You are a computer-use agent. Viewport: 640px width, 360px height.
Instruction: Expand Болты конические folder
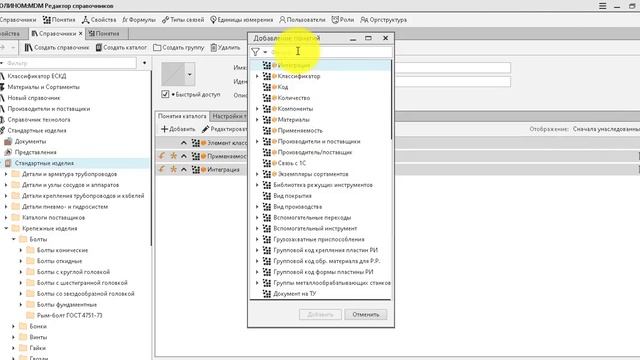tap(21, 250)
